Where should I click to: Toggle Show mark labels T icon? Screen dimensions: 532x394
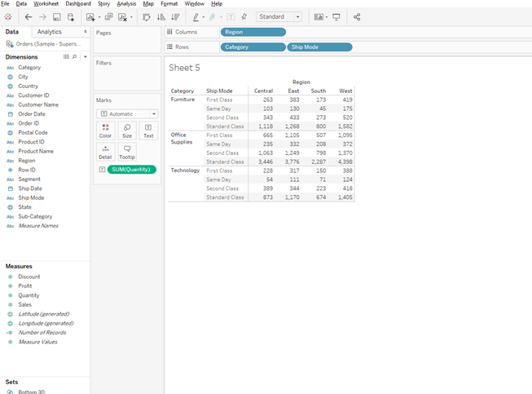(231, 17)
